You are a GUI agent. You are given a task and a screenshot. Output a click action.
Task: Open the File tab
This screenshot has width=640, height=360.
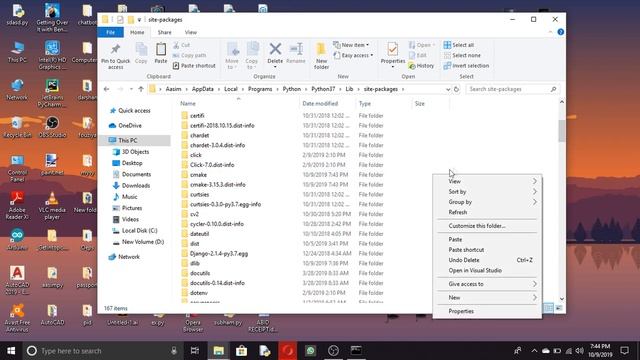(x=111, y=32)
